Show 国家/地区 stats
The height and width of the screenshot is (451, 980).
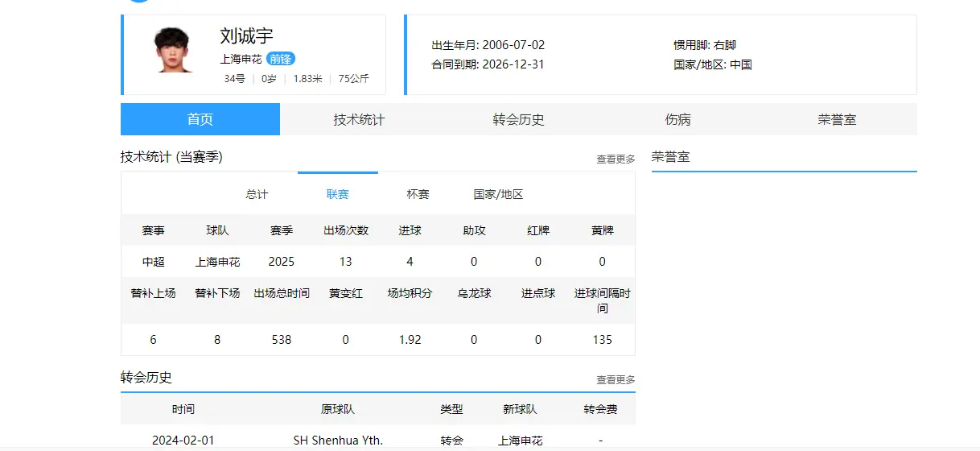[498, 194]
